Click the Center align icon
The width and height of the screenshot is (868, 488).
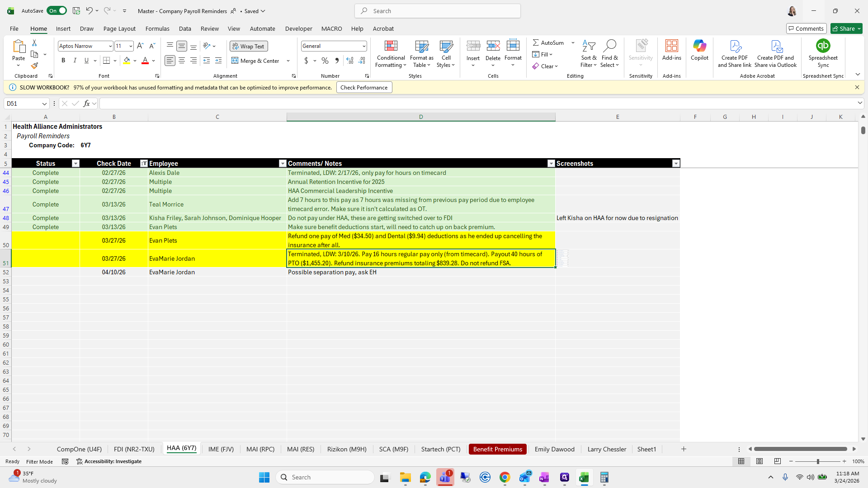click(x=182, y=61)
